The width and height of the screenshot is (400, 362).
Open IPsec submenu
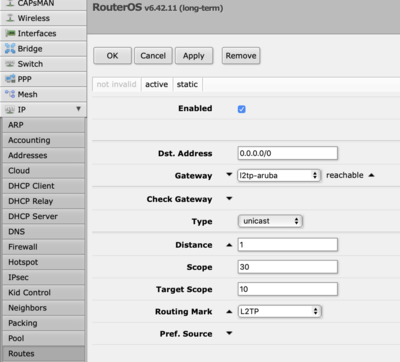point(43,277)
